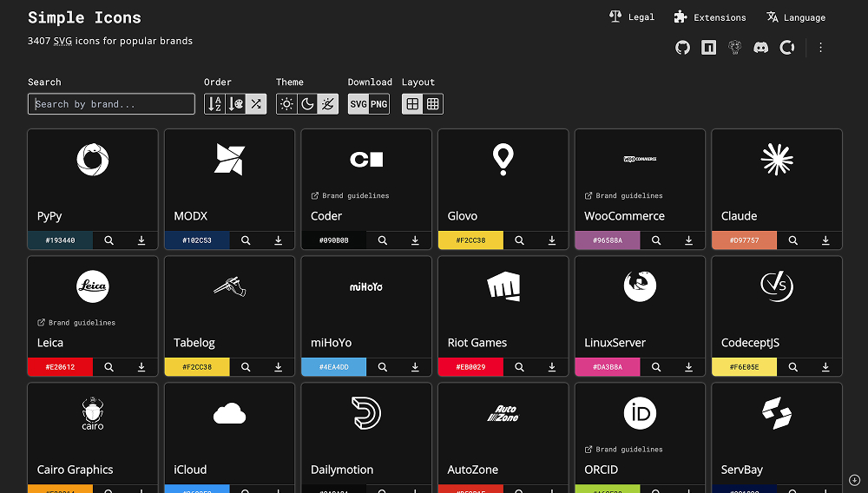Viewport: 868px width, 493px height.
Task: Click the Simple Icons site title
Action: [84, 17]
